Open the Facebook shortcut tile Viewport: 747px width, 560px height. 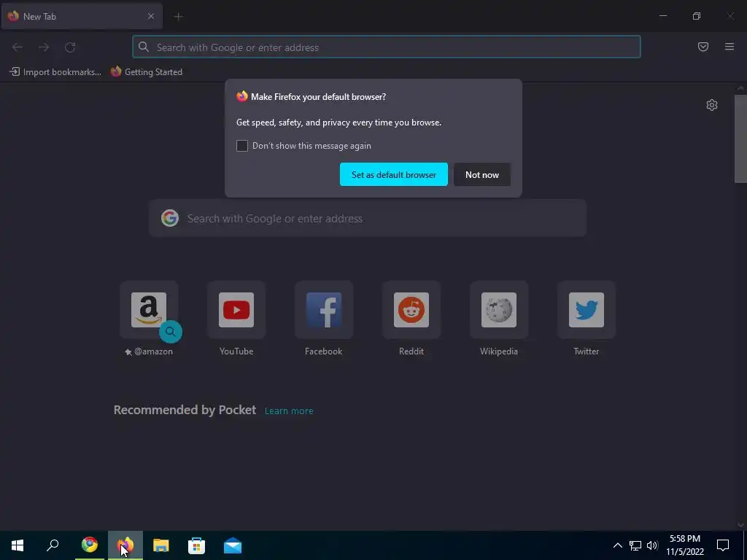tap(323, 309)
